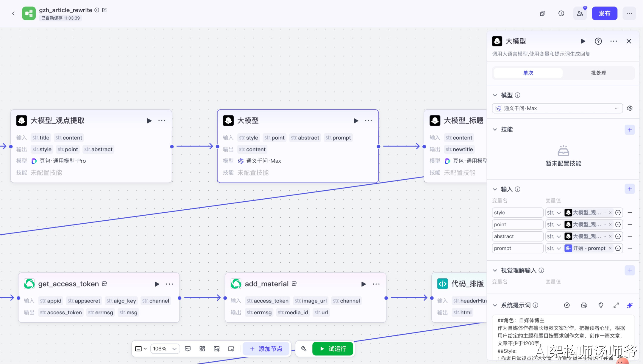This screenshot has height=364, width=643.
Task: Click AI optimize sparkle icon for system prompt
Action: point(630,305)
